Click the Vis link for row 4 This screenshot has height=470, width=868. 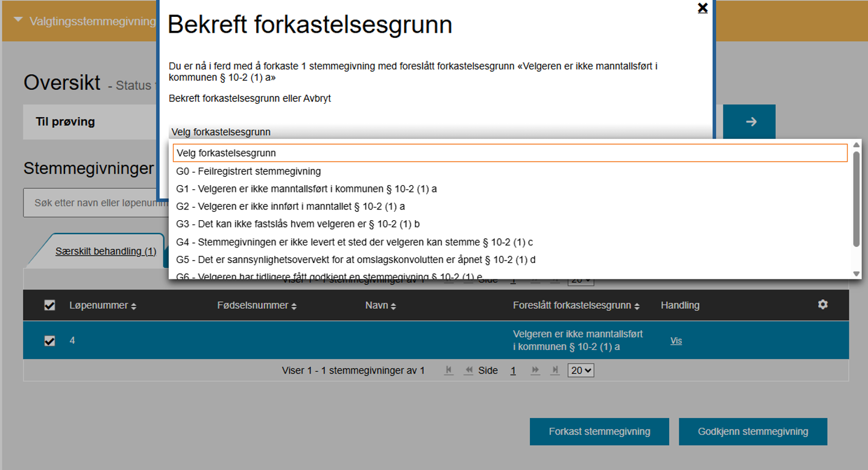(676, 341)
